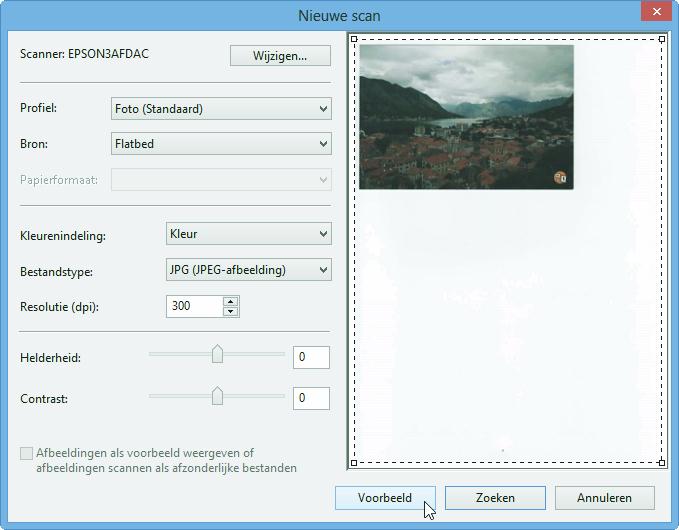Click the Voorbeeld button
Image resolution: width=679 pixels, height=530 pixels.
(385, 498)
